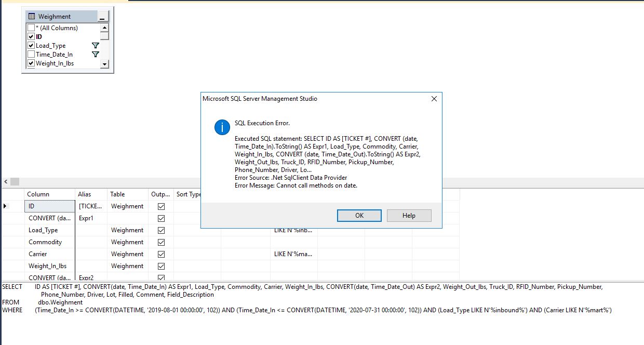Image resolution: width=644 pixels, height=345 pixels.
Task: Select Carrier cell in criteria grid
Action: 50,254
